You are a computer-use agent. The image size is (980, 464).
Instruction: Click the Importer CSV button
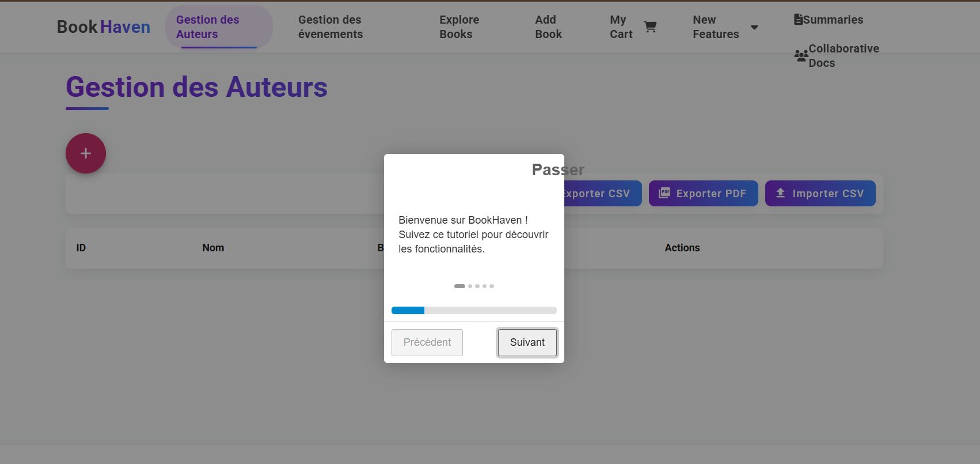pyautogui.click(x=821, y=193)
